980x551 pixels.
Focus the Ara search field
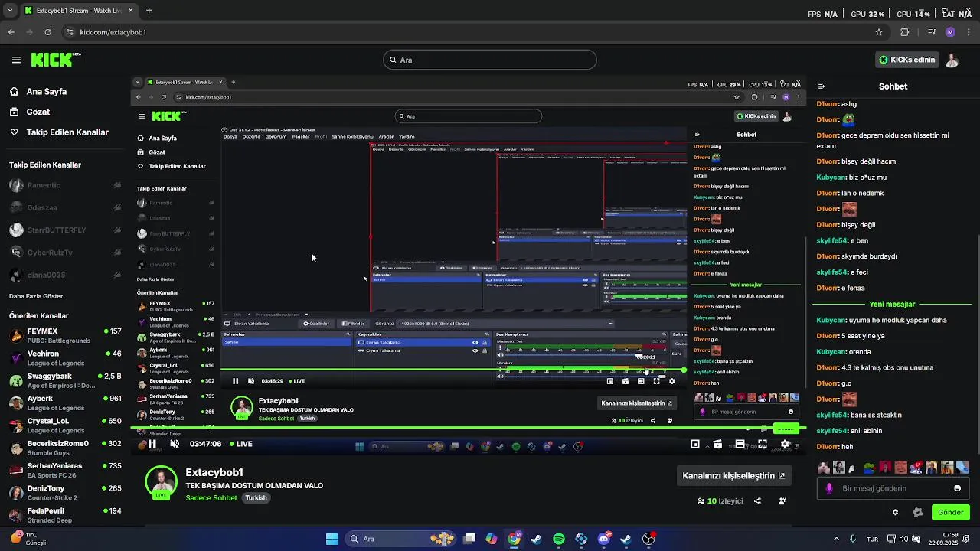coord(490,60)
